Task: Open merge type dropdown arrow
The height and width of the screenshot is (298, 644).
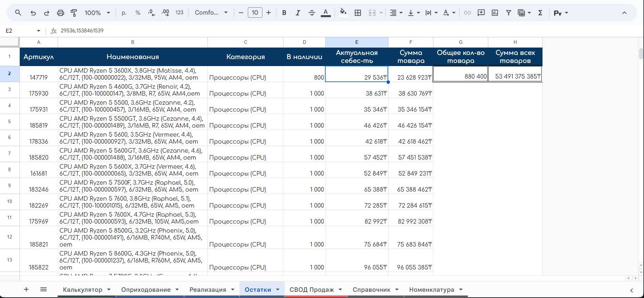Action: [x=381, y=13]
